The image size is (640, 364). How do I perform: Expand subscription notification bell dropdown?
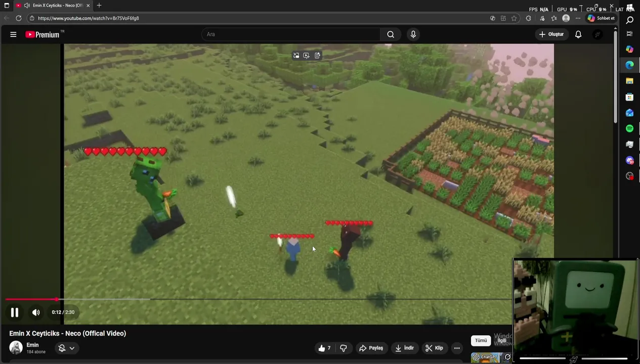66,348
